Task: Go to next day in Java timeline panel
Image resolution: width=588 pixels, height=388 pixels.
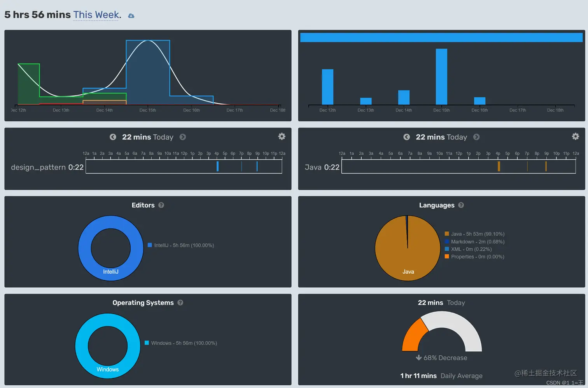Action: tap(476, 137)
